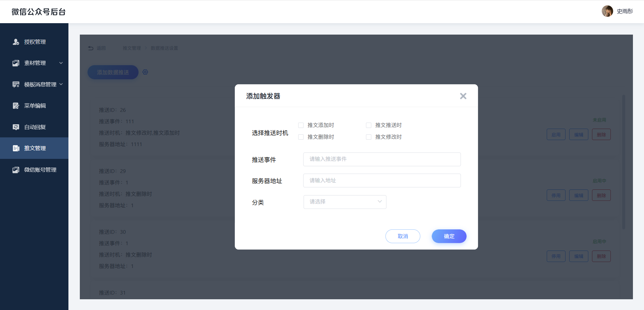Click the 菜单编辑 pencil icon
This screenshot has height=310, width=644.
coord(16,106)
